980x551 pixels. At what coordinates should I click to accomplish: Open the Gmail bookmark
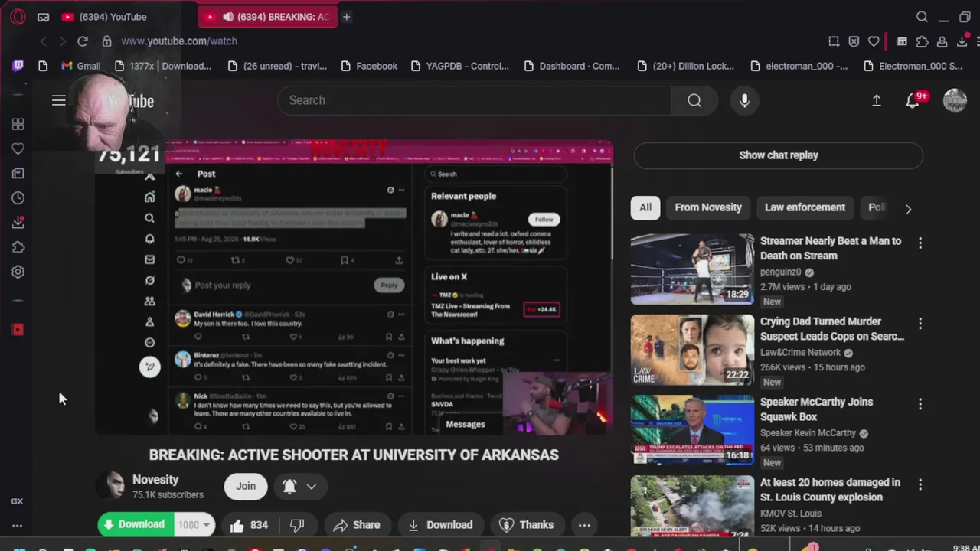(80, 66)
